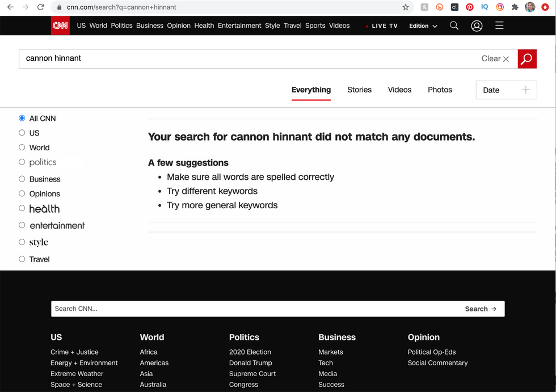Open the user account icon

(x=477, y=26)
